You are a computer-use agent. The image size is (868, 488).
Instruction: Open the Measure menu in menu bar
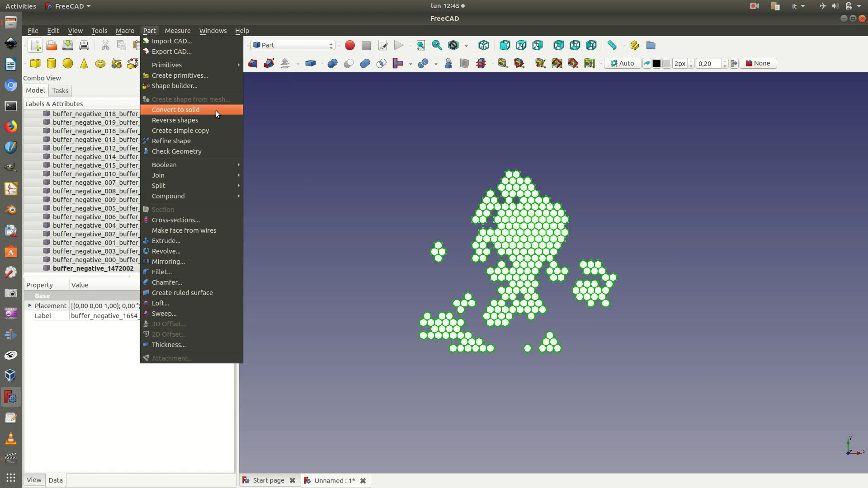pos(178,31)
